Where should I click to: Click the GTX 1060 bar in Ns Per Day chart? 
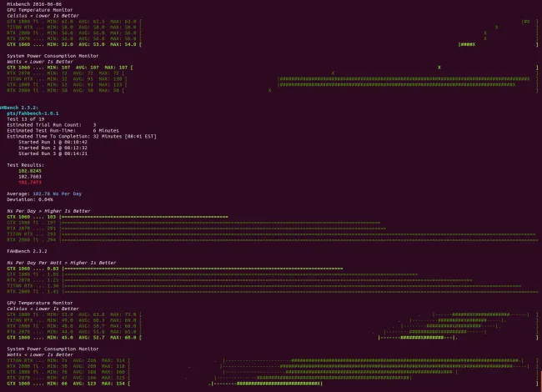click(x=144, y=217)
